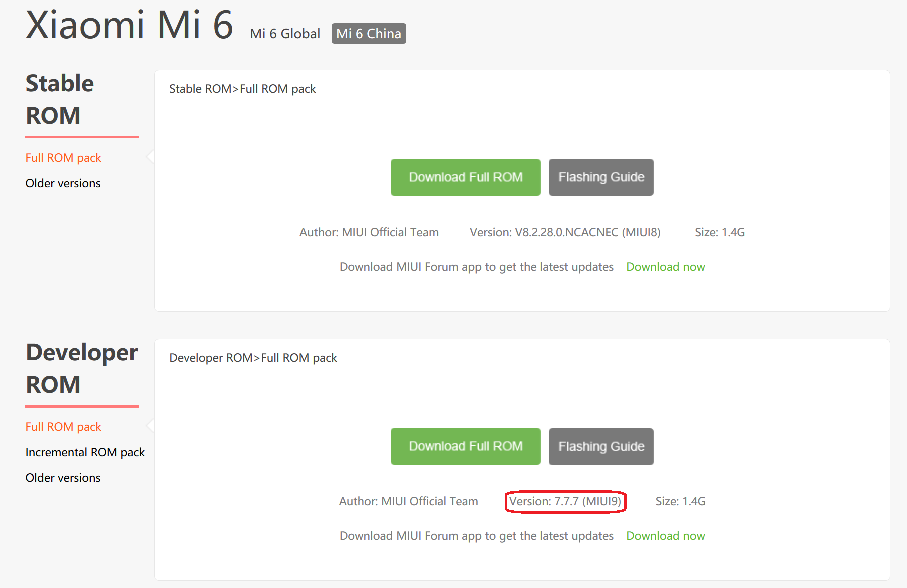Open Older versions under Developer ROM
The width and height of the screenshot is (907, 588).
63,478
